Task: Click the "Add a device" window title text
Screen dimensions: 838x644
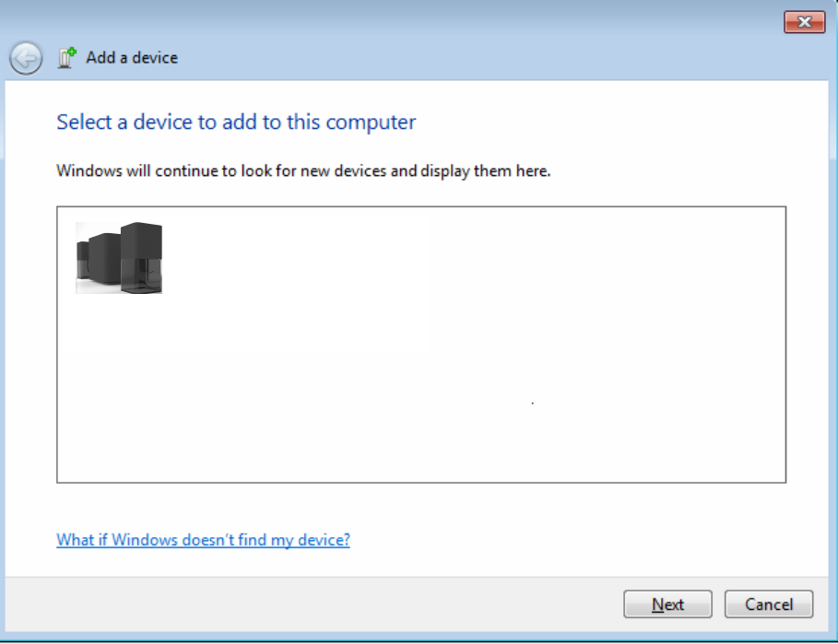Action: (x=132, y=57)
